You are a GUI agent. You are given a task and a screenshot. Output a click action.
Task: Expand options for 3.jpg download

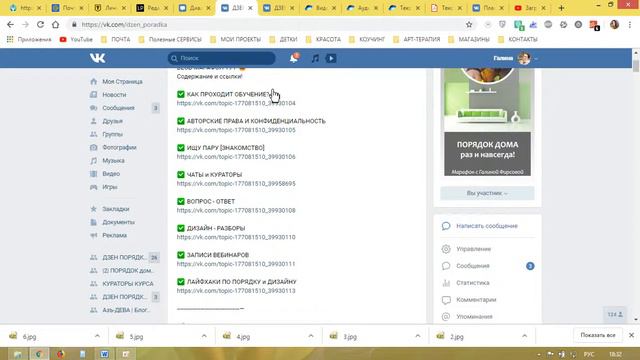(418, 336)
